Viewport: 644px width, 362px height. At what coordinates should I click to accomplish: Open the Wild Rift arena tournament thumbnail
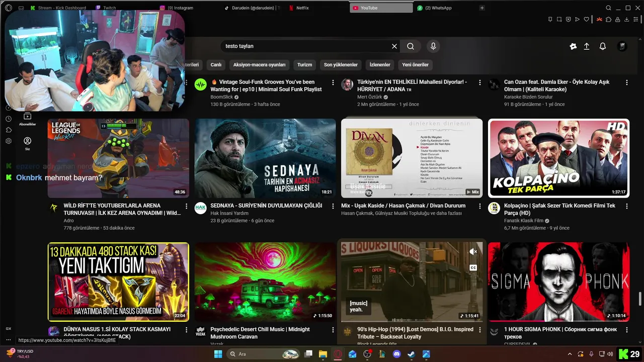pyautogui.click(x=118, y=158)
